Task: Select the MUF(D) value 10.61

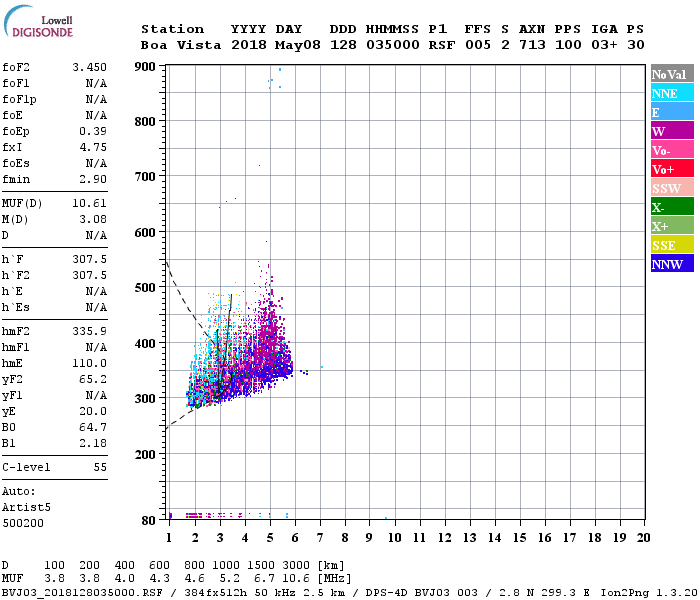Action: pos(90,204)
